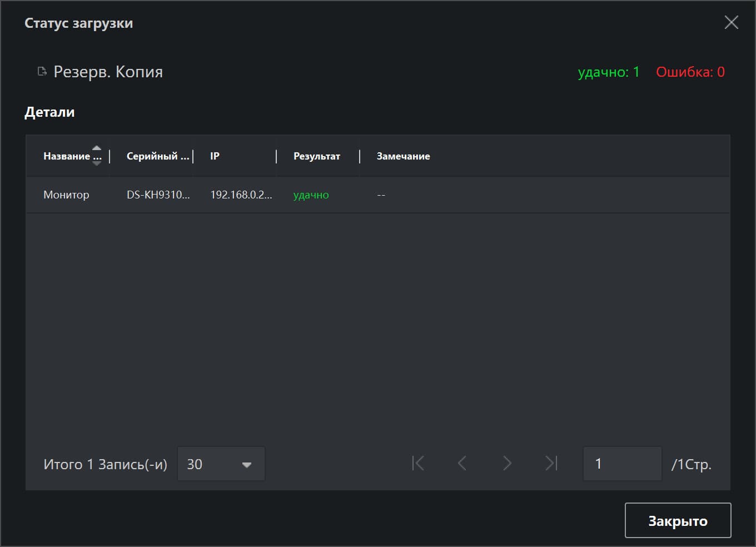The height and width of the screenshot is (547, 756).
Task: Jump to the last page of results
Action: (551, 463)
